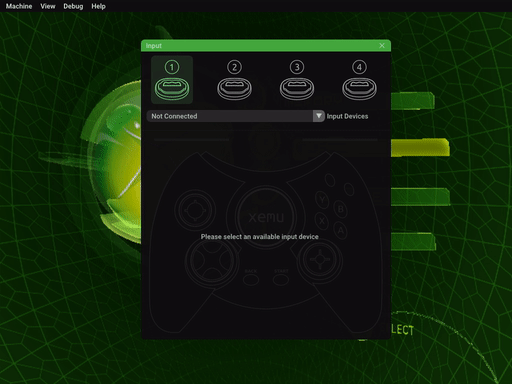
Task: Open the Not Connected input device dropdown
Action: 235,116
